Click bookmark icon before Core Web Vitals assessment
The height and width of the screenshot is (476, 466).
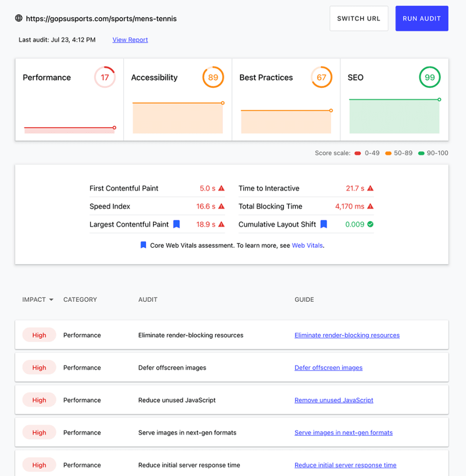point(144,245)
